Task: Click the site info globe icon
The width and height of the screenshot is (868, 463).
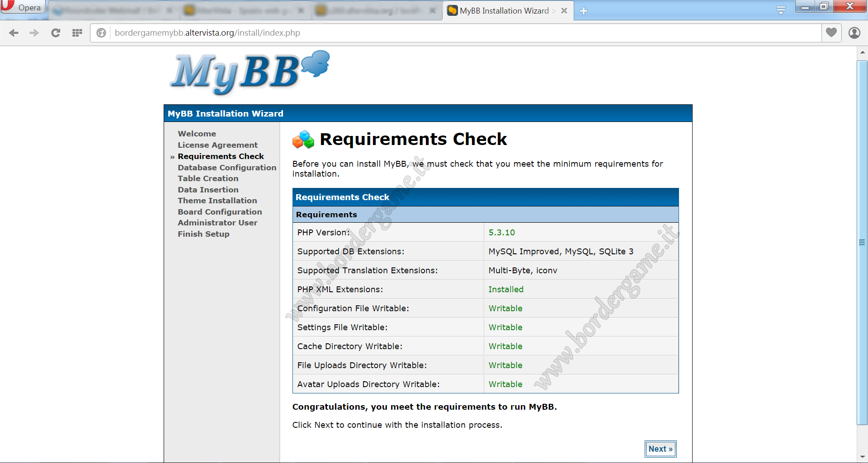Action: tap(102, 33)
